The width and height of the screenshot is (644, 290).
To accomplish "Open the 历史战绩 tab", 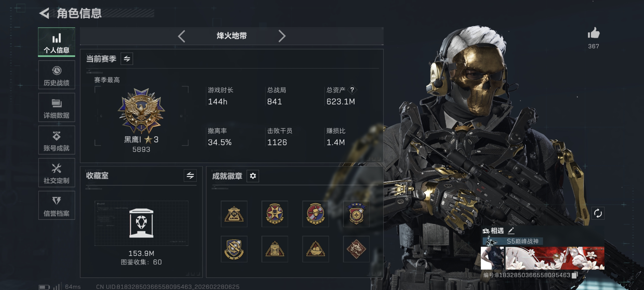I will 57,75.
